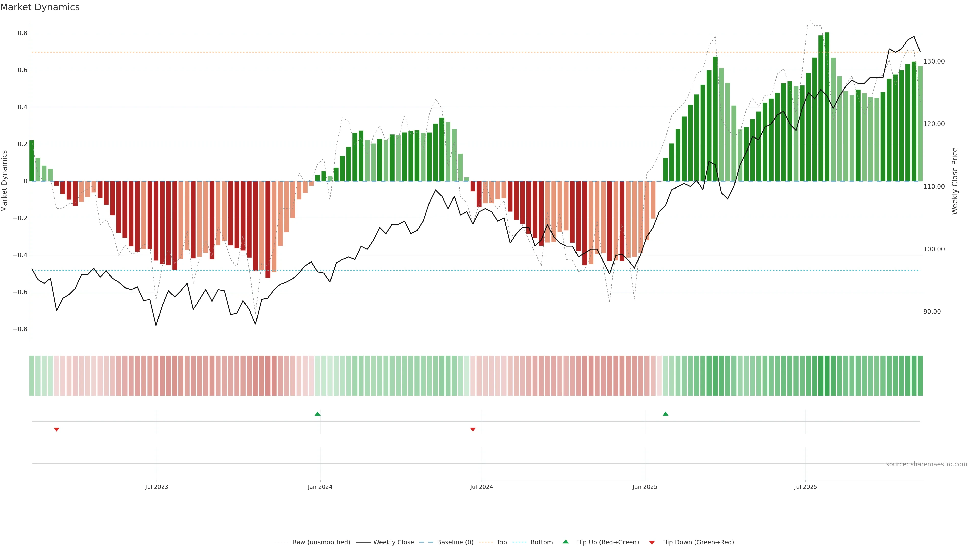Image resolution: width=980 pixels, height=551 pixels.
Task: Click the green flip-up marker after Jan 2025
Action: coord(665,414)
